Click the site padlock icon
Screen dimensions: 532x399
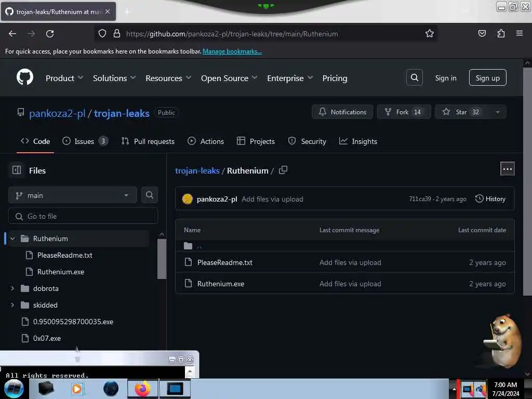pyautogui.click(x=117, y=34)
